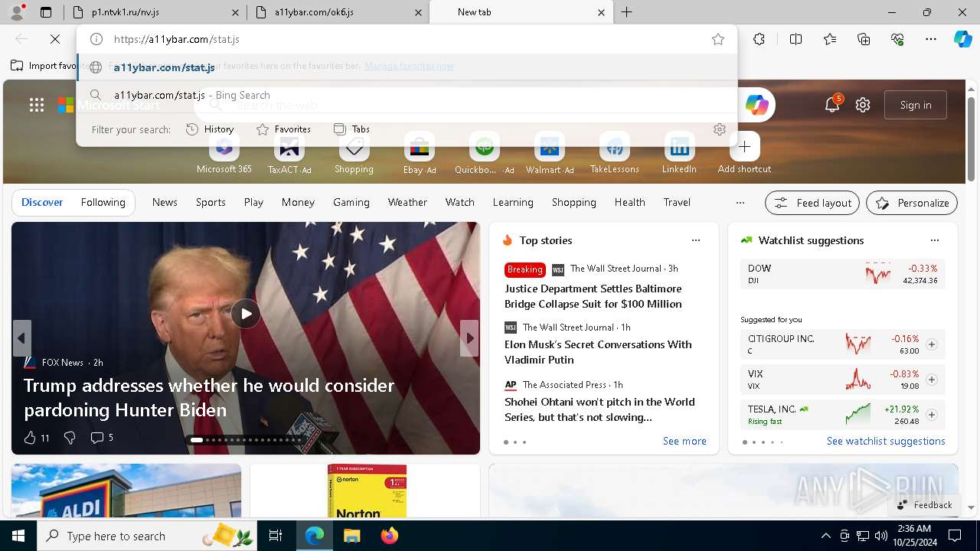Image resolution: width=980 pixels, height=551 pixels.
Task: Select the Discover feed tab
Action: click(x=42, y=202)
